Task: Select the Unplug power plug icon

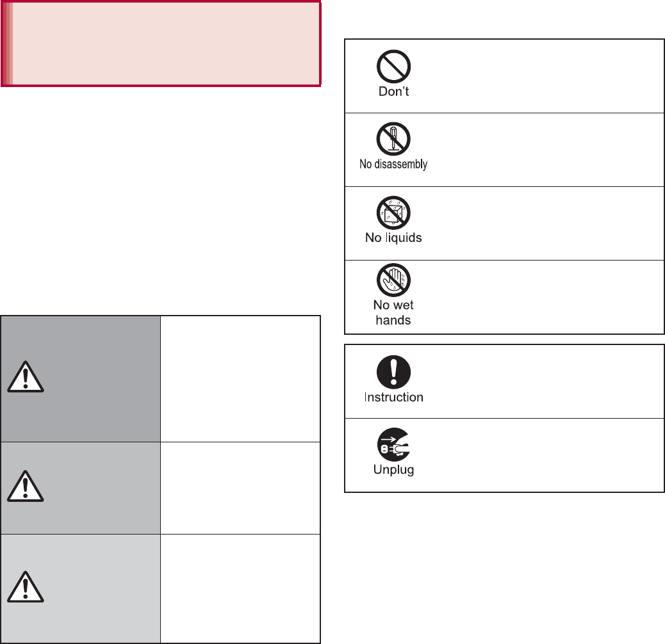Action: coord(393,444)
